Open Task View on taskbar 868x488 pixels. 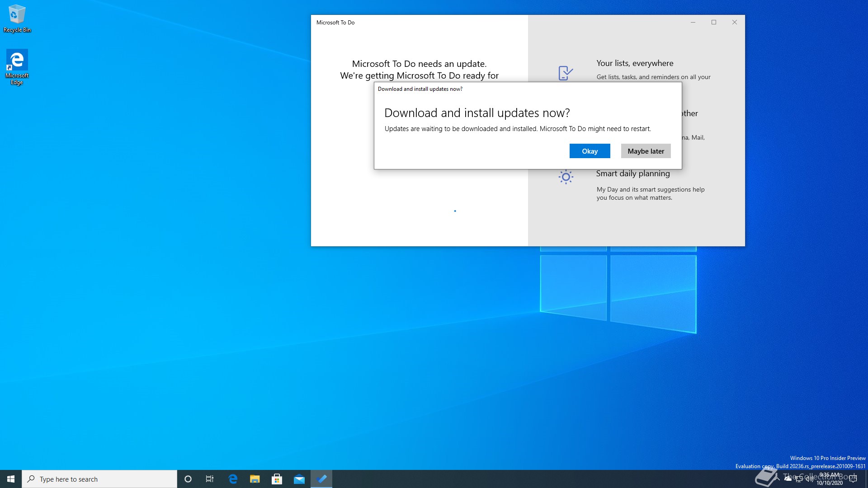point(210,479)
